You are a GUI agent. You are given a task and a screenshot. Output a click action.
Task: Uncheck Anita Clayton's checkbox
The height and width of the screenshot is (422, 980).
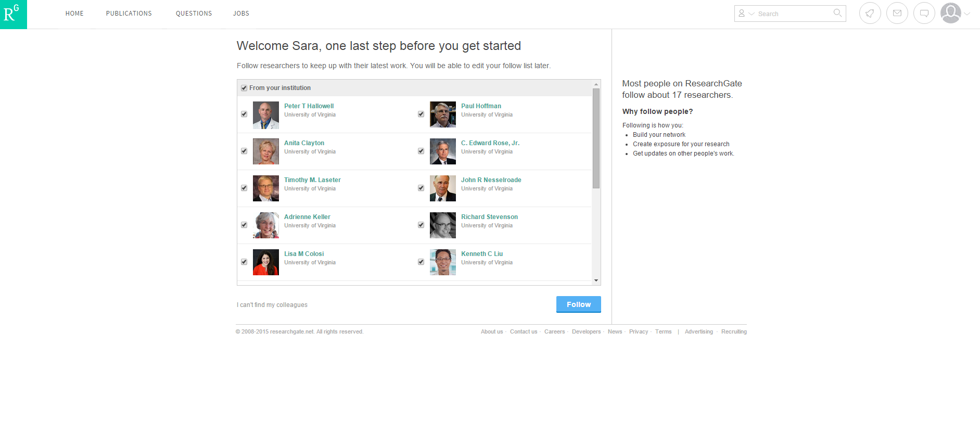(x=244, y=151)
